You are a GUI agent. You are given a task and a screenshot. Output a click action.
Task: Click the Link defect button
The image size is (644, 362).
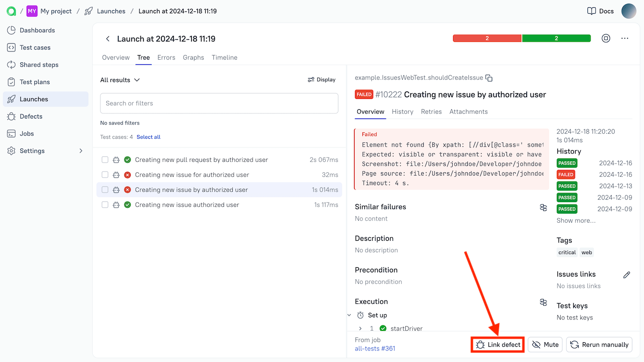pyautogui.click(x=498, y=345)
